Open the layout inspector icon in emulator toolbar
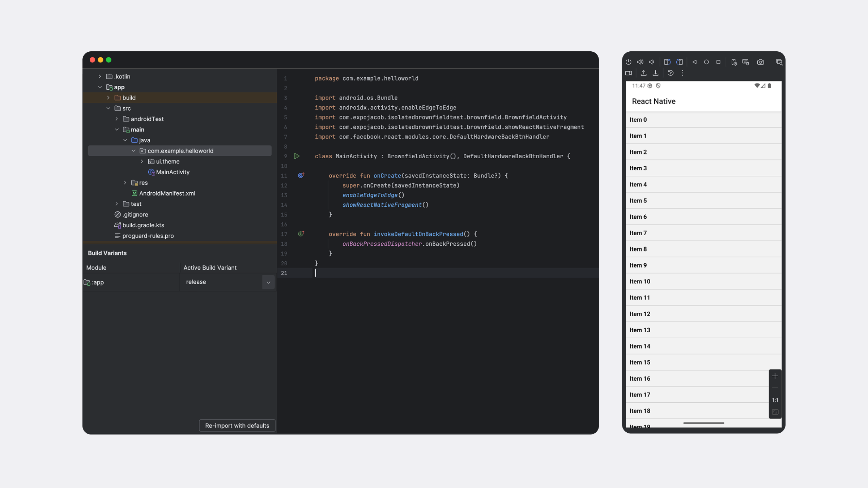868x488 pixels. click(x=779, y=62)
